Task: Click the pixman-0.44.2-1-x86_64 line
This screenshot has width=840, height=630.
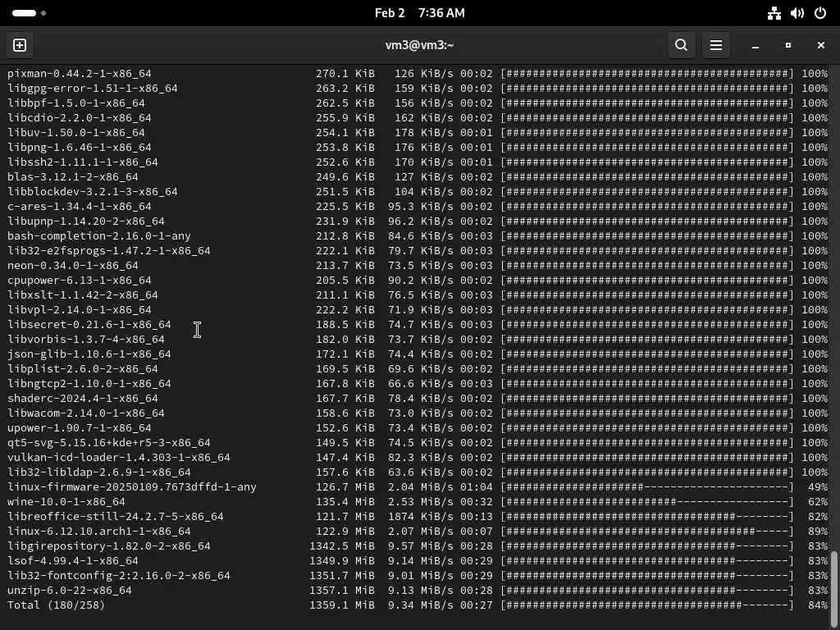Action: point(80,73)
